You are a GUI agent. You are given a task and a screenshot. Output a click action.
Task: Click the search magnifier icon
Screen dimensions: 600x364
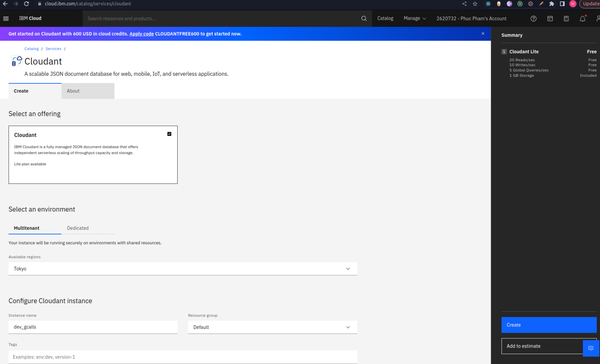(364, 19)
